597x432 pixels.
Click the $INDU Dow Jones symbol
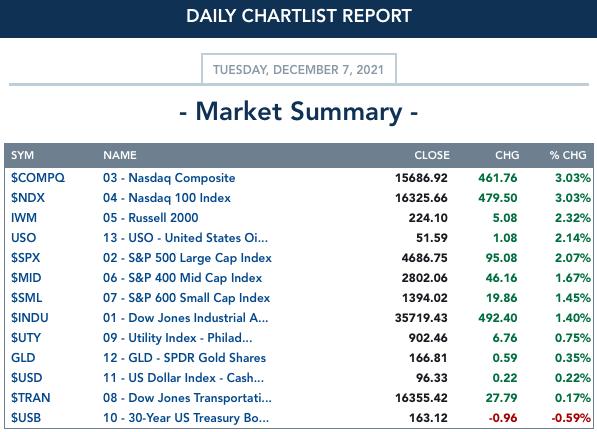pos(30,318)
